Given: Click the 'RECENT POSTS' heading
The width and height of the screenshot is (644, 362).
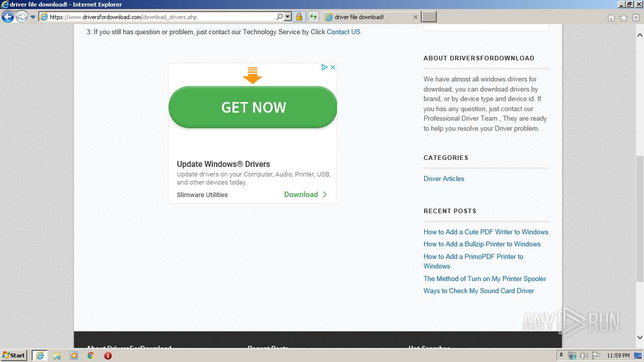Looking at the screenshot, I should pyautogui.click(x=450, y=211).
